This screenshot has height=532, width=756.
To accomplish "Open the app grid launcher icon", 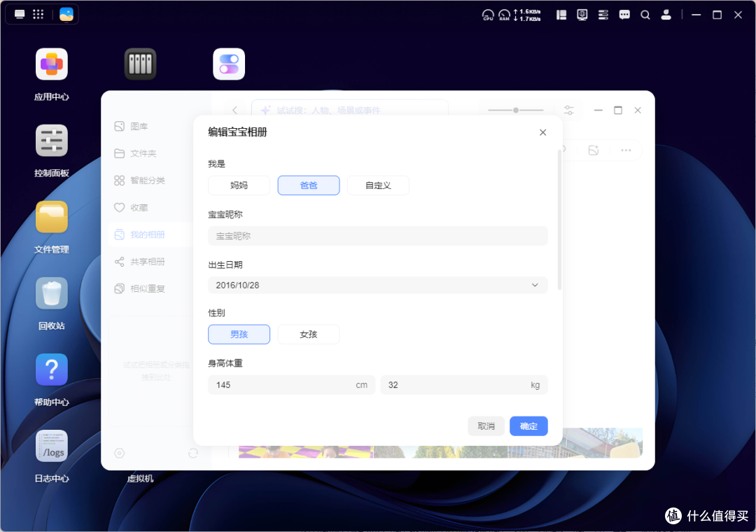I will click(x=38, y=14).
